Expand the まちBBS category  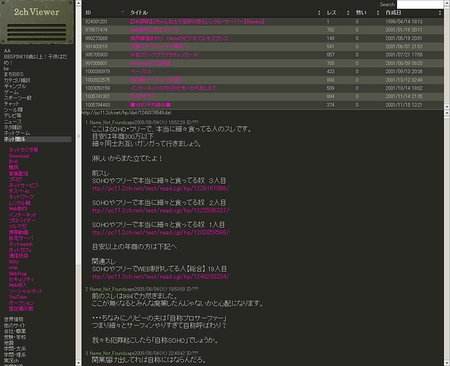pyautogui.click(x=14, y=74)
